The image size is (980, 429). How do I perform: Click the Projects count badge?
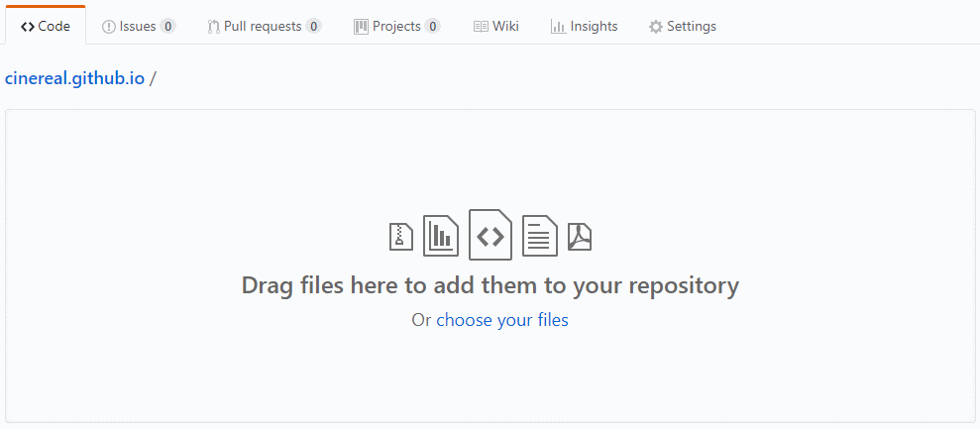click(432, 27)
